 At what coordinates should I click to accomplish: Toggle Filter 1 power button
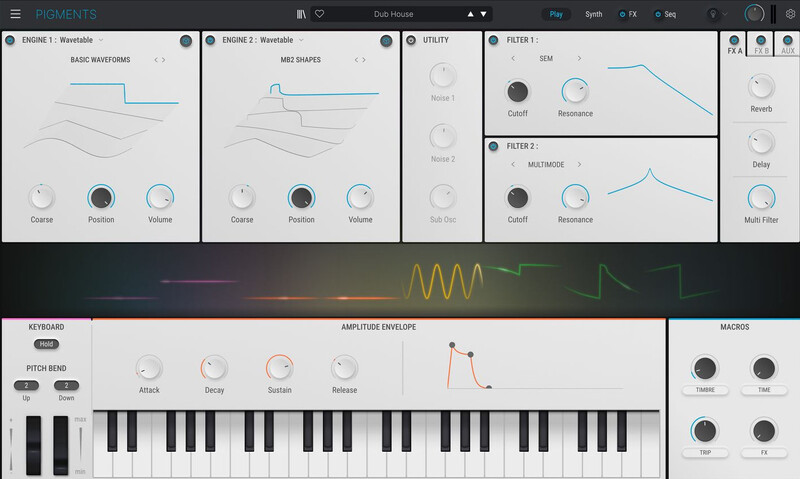click(x=493, y=40)
